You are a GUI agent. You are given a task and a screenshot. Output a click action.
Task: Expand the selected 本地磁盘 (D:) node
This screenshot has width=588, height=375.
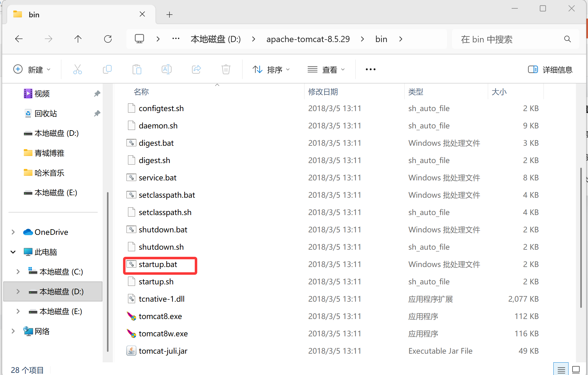coord(18,291)
